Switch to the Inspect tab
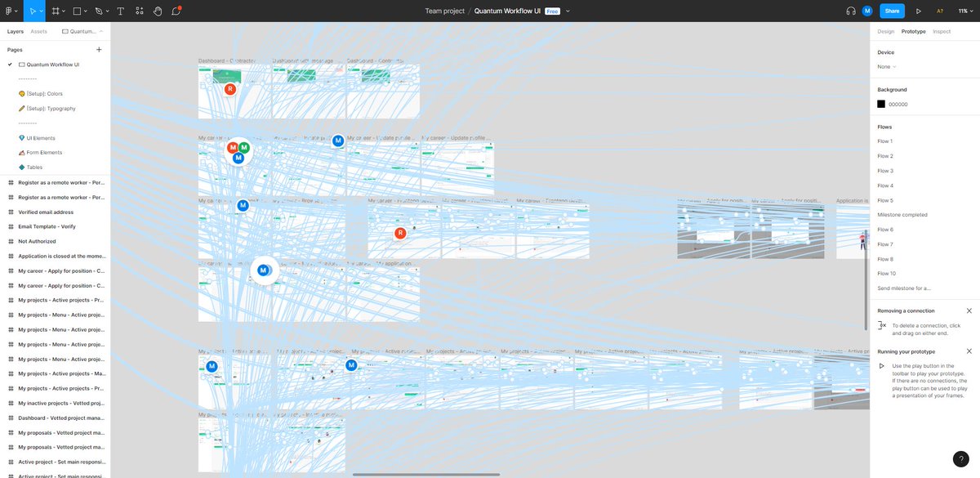980x478 pixels. [942, 31]
